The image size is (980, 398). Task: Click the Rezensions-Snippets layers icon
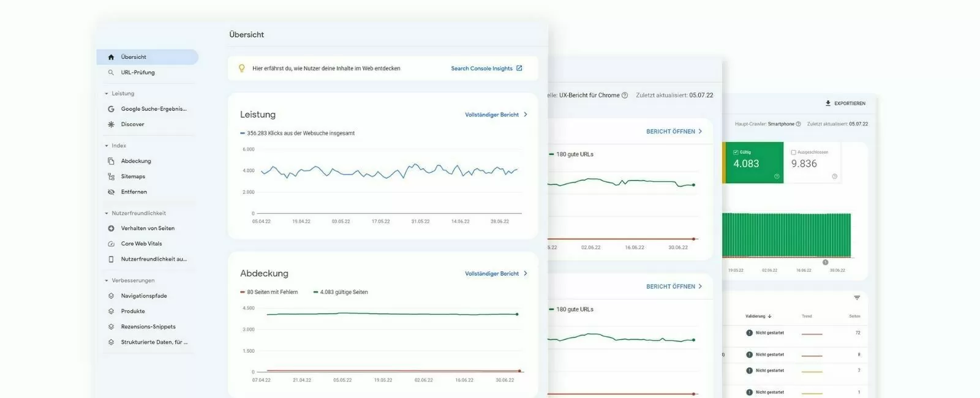pyautogui.click(x=111, y=326)
